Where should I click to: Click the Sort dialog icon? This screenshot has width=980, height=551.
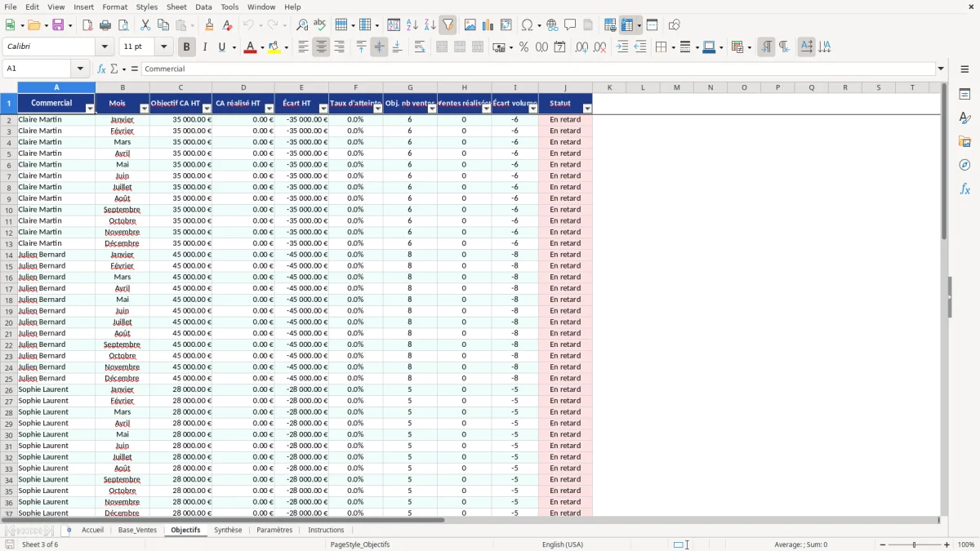[x=394, y=25]
